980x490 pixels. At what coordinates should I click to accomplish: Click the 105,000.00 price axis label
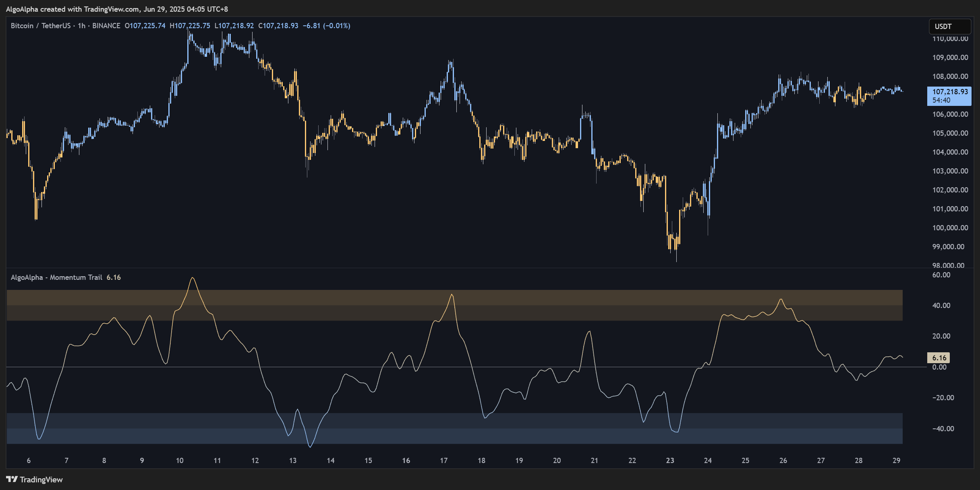click(950, 133)
